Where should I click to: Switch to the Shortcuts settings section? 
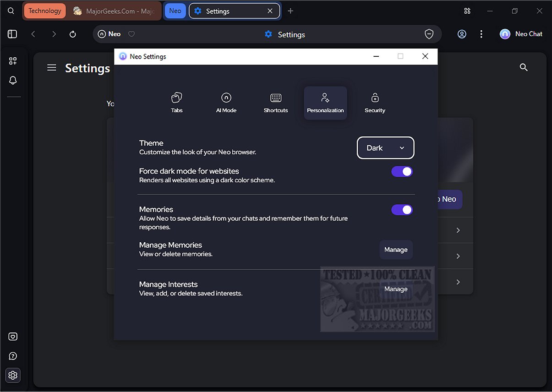[x=276, y=103]
